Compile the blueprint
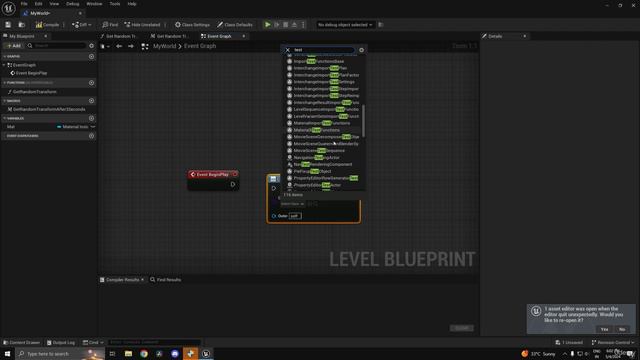 (47, 25)
